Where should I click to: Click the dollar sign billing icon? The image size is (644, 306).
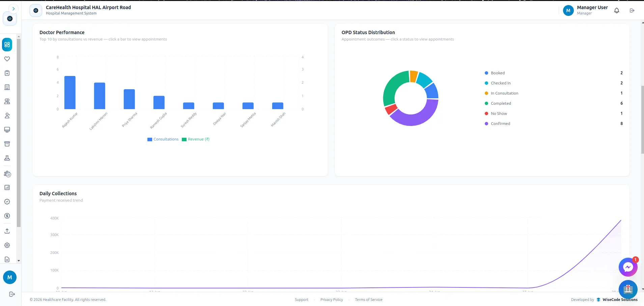tap(7, 216)
